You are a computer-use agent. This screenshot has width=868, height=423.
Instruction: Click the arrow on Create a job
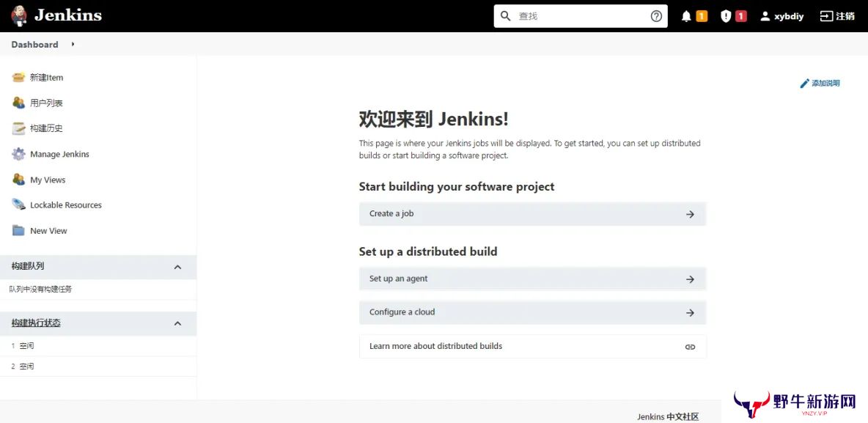point(690,214)
